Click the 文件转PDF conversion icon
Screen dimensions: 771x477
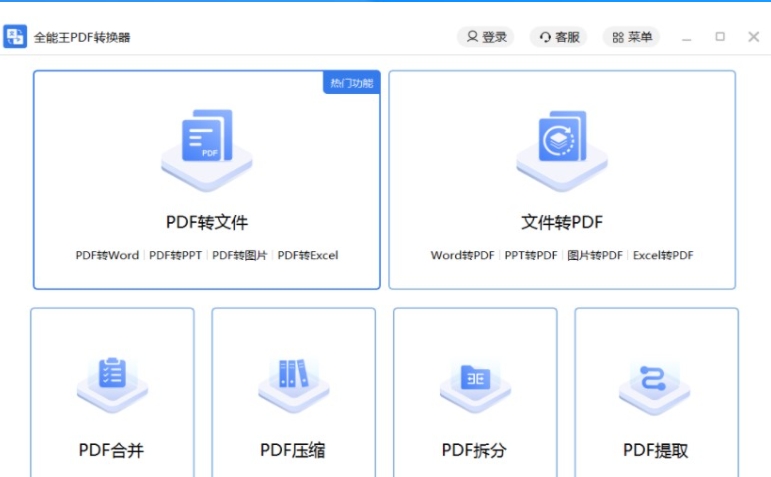point(562,149)
